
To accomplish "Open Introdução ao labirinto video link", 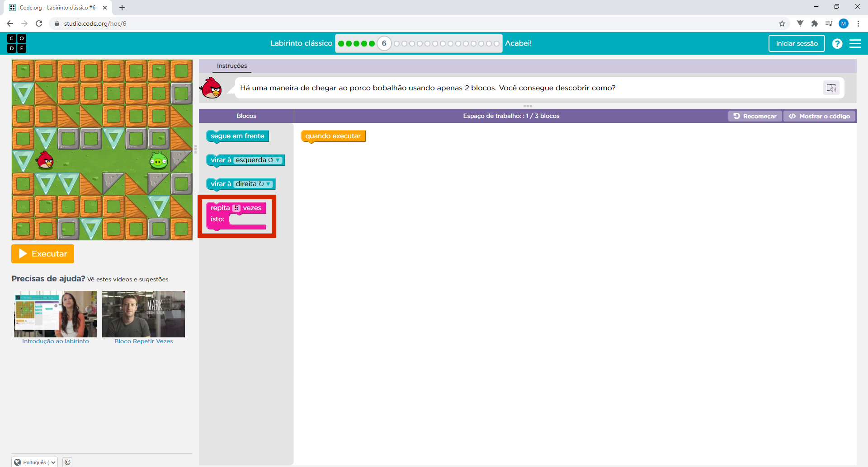I will point(56,341).
